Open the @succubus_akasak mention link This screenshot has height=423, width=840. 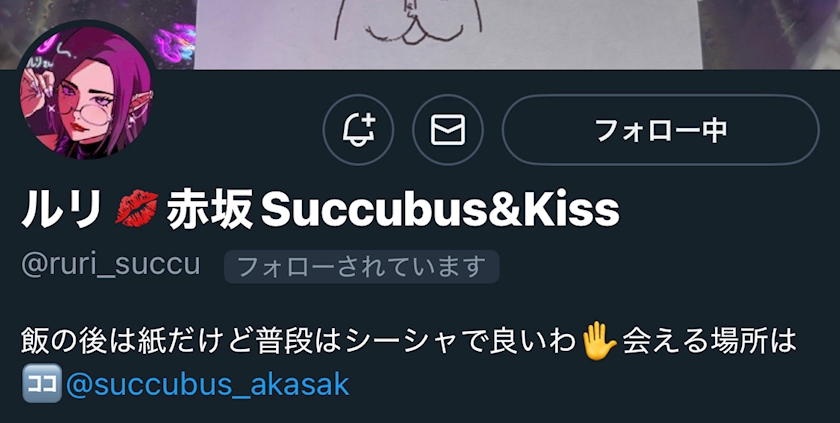208,384
